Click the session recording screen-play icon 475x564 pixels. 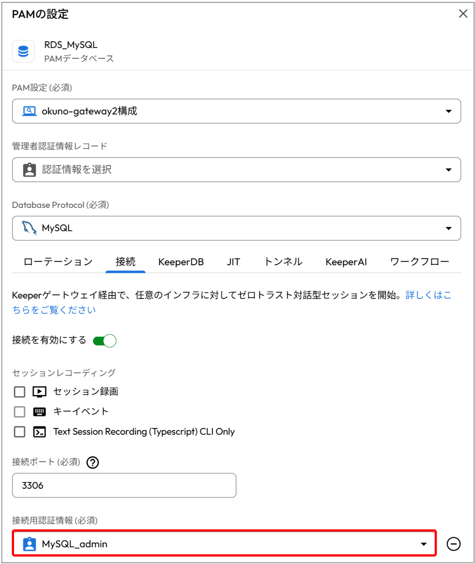(39, 392)
